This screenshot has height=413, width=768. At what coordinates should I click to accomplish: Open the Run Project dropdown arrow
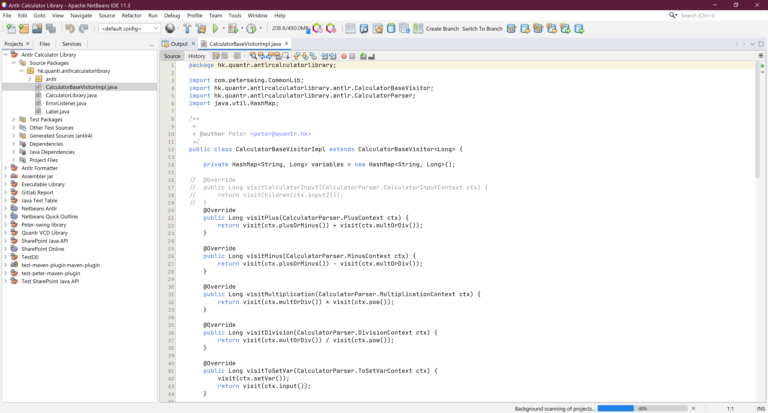point(223,28)
